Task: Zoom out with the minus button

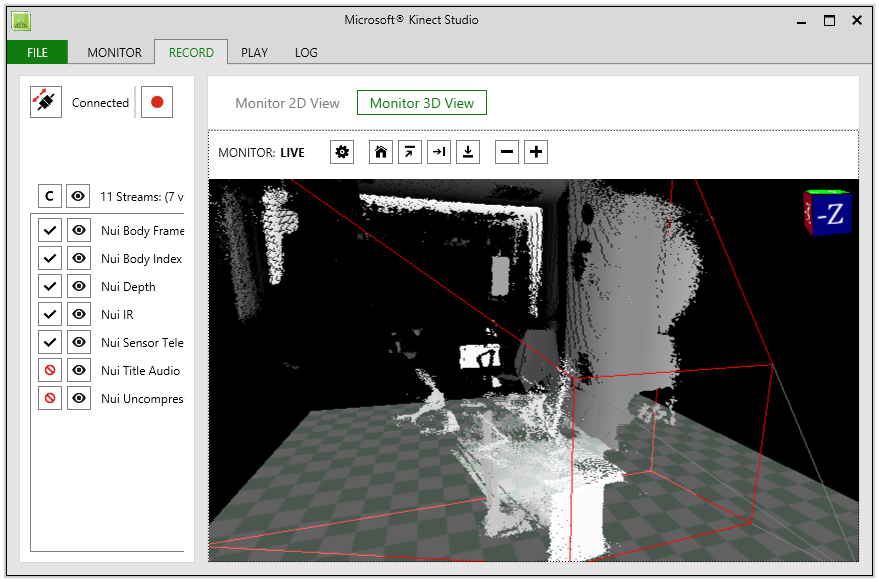Action: tap(507, 152)
